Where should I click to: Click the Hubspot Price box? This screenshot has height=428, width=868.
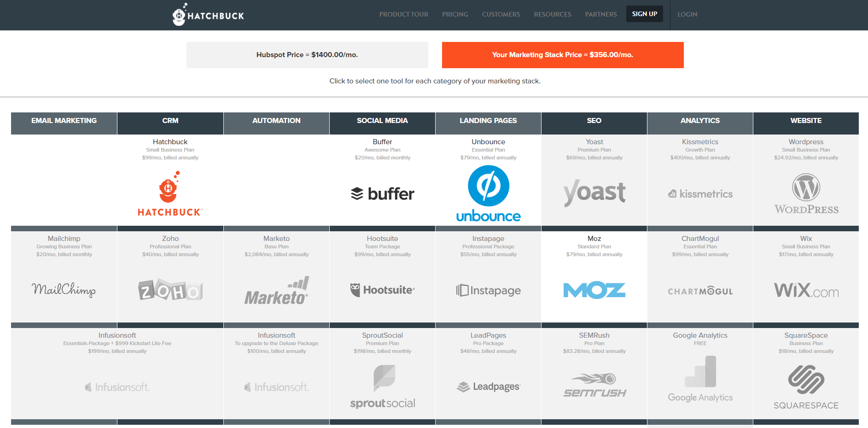click(307, 55)
